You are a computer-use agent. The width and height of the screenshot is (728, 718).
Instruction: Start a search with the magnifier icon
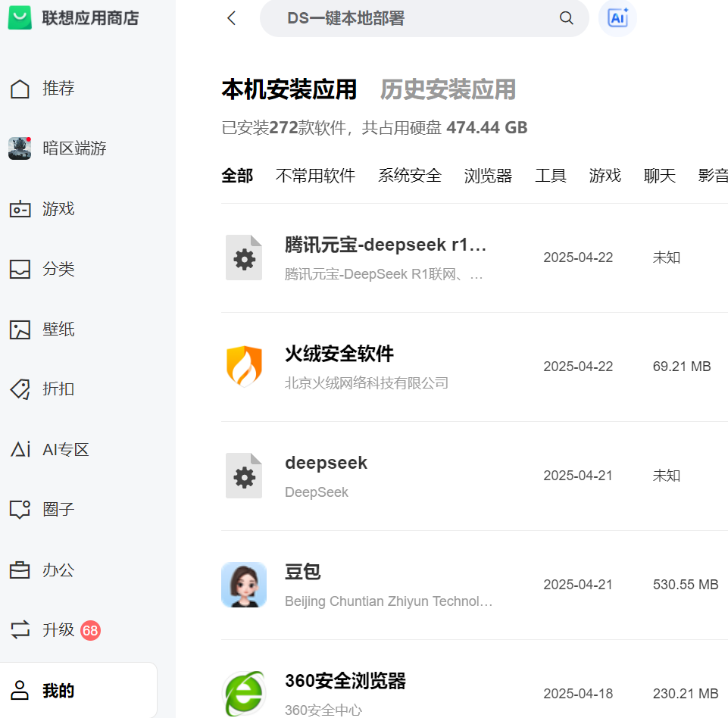click(566, 17)
